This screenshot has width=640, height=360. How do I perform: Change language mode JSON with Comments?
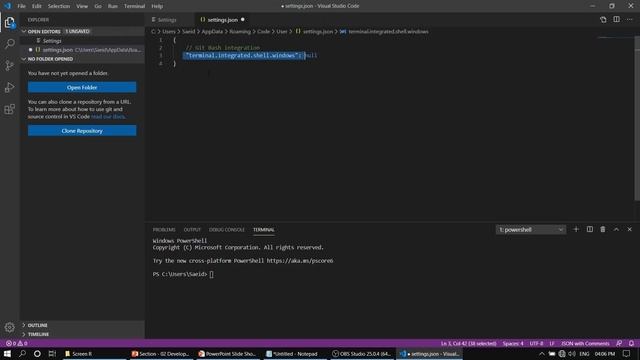[x=585, y=343]
